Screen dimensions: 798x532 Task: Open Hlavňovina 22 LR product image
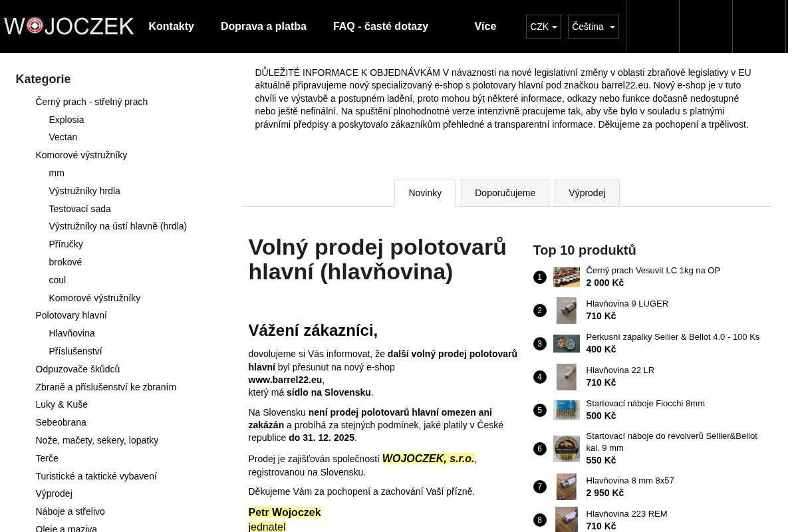coord(567,377)
